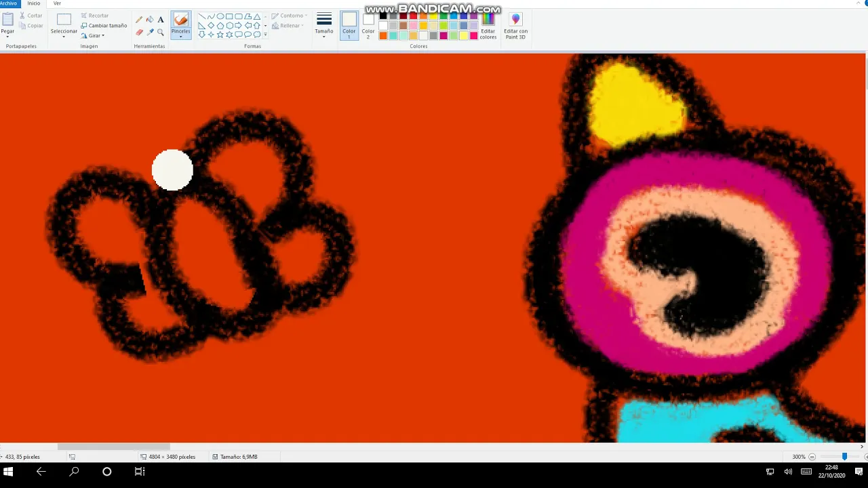Viewport: 868px width, 488px height.
Task: Select the Color picker eyedropper tool
Action: click(x=150, y=32)
